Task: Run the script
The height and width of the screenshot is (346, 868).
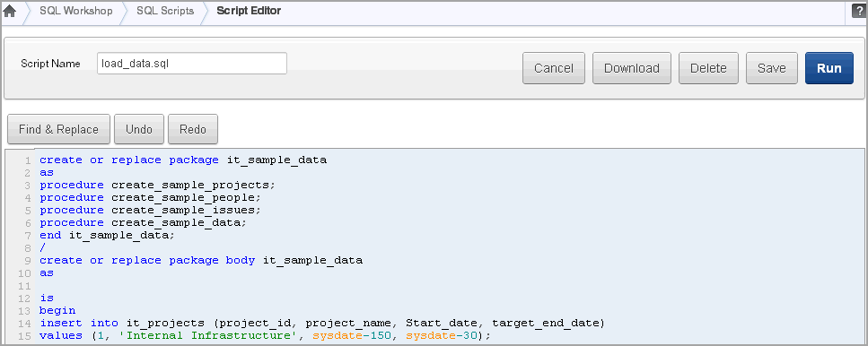Action: click(829, 68)
